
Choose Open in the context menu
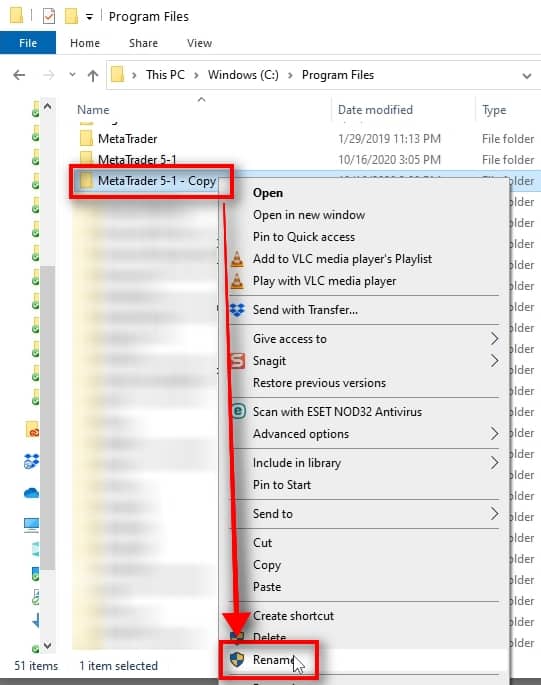(267, 193)
